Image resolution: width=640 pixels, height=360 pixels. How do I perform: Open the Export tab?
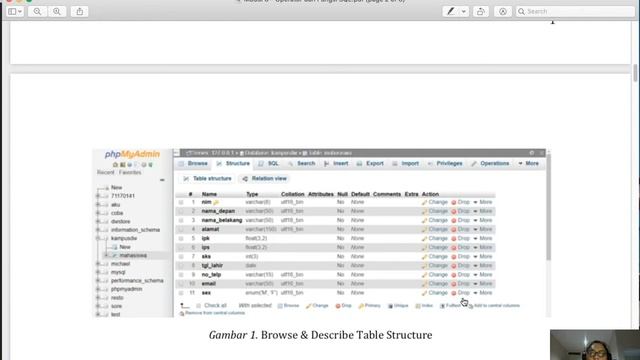tap(370, 163)
